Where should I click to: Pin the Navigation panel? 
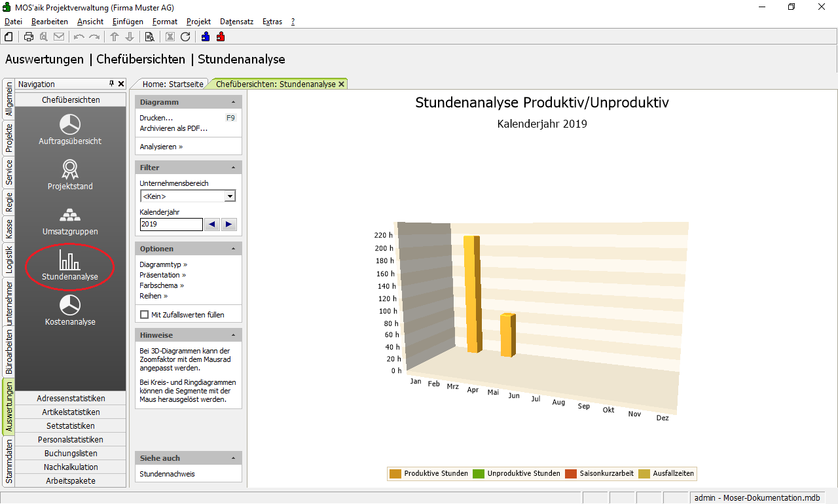pos(112,84)
